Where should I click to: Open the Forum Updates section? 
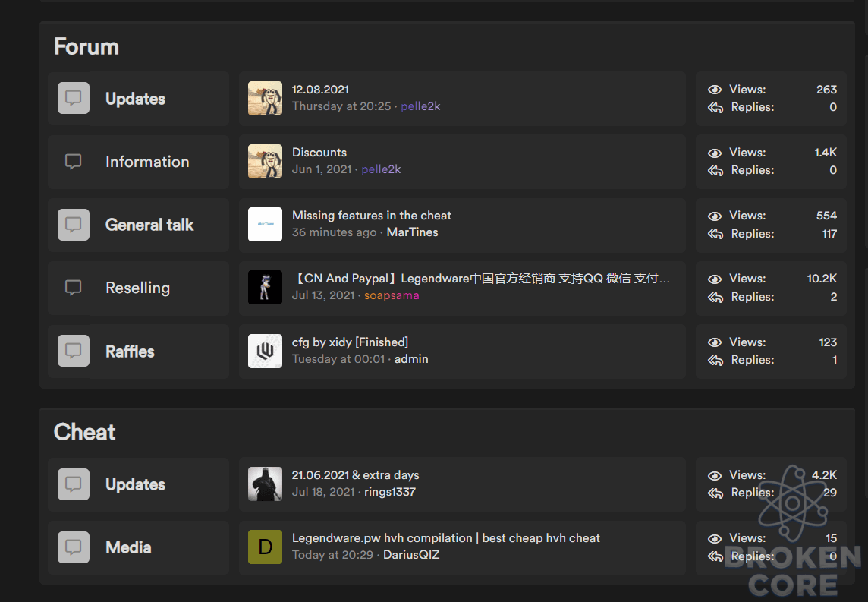click(x=136, y=99)
